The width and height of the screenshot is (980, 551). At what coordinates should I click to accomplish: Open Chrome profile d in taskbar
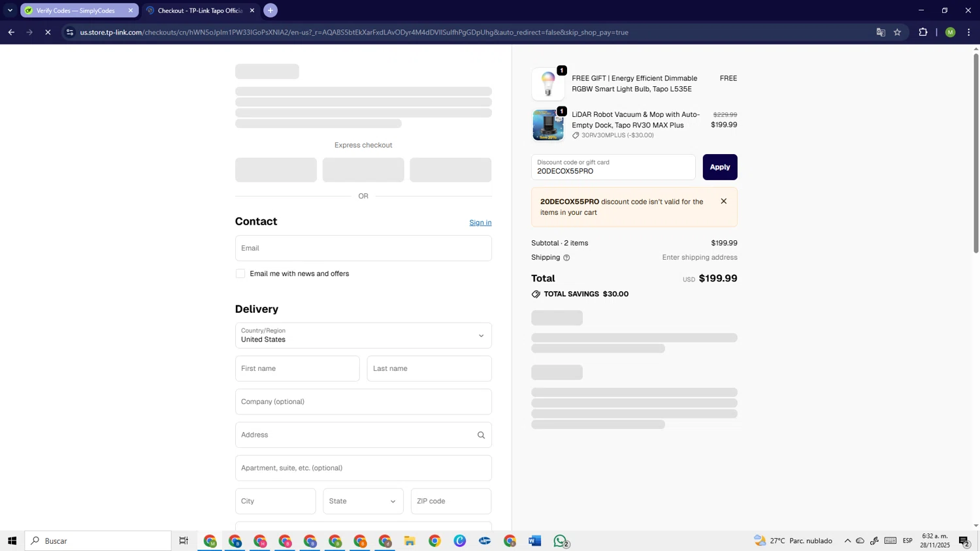pos(385,541)
